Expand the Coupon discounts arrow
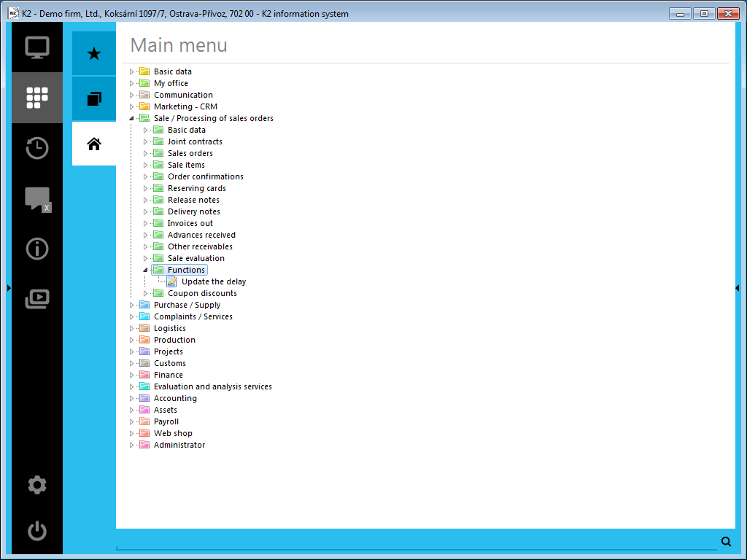Image resolution: width=747 pixels, height=560 pixels. pyautogui.click(x=146, y=293)
